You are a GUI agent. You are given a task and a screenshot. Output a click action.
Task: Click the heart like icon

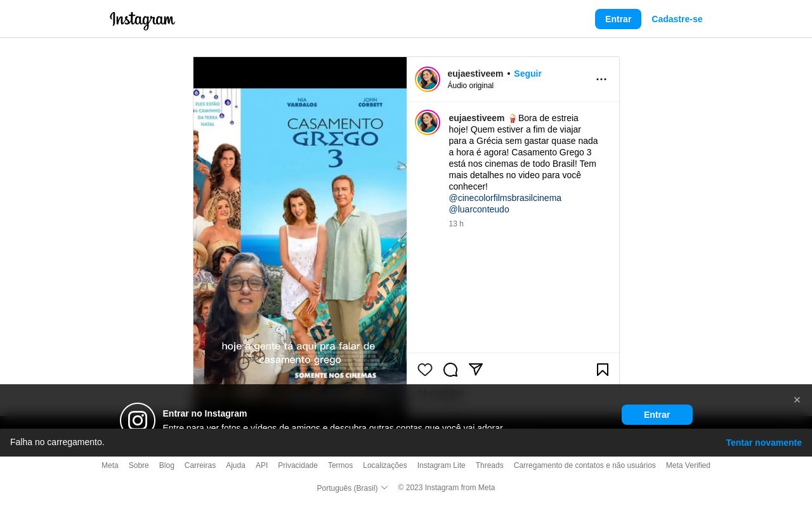pos(425,370)
